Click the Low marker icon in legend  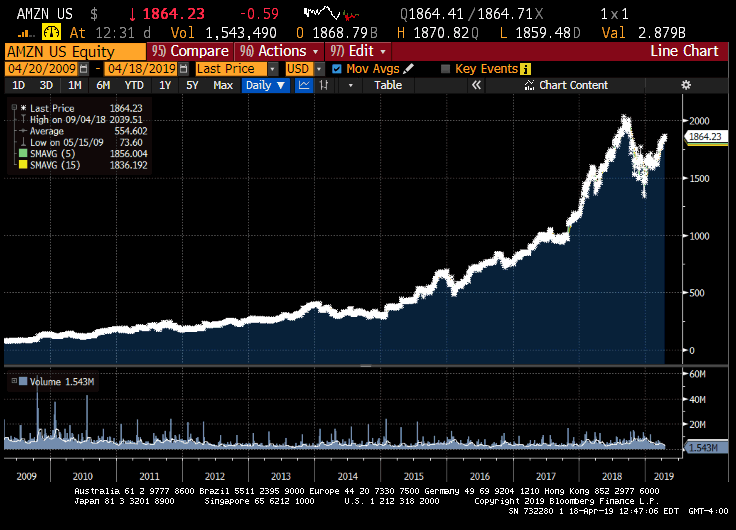23,142
